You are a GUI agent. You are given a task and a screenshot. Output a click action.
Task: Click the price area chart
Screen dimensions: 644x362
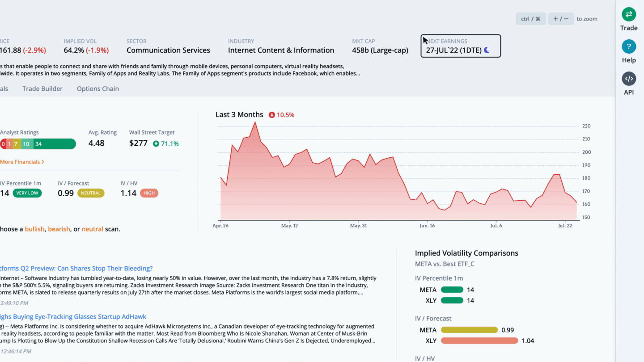399,172
